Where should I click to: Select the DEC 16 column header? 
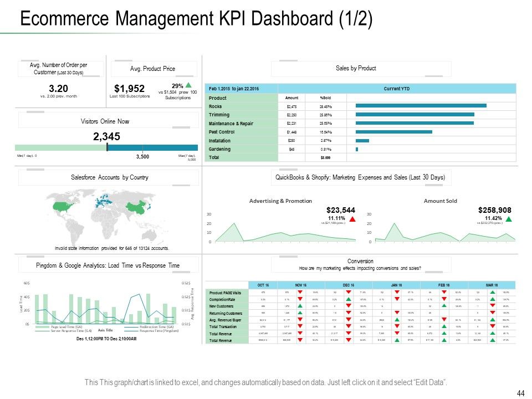pos(349,285)
